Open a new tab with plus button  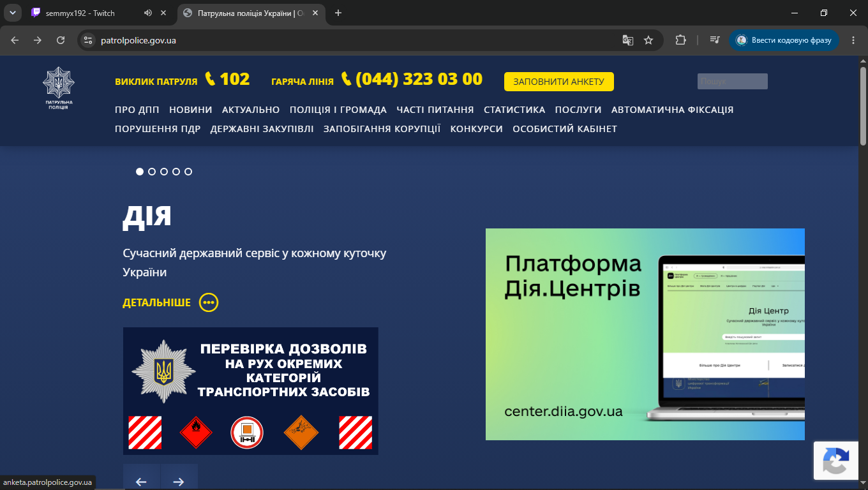338,13
